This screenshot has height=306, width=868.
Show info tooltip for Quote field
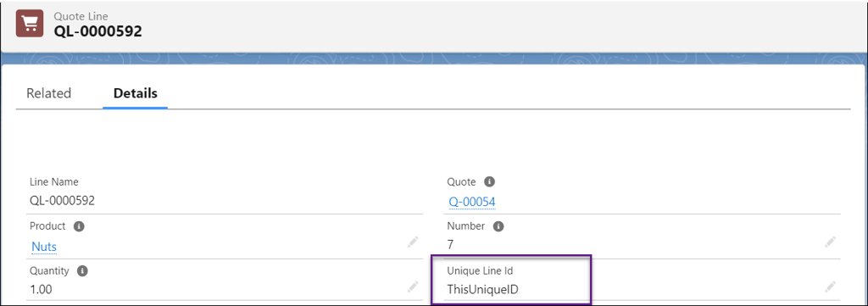click(x=489, y=181)
